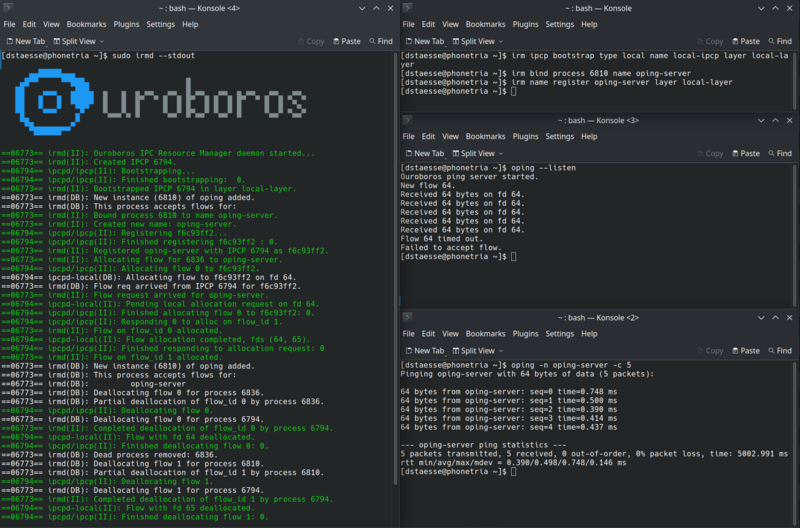
Task: Click New Tab icon in Konsole <2> window
Action: (408, 351)
